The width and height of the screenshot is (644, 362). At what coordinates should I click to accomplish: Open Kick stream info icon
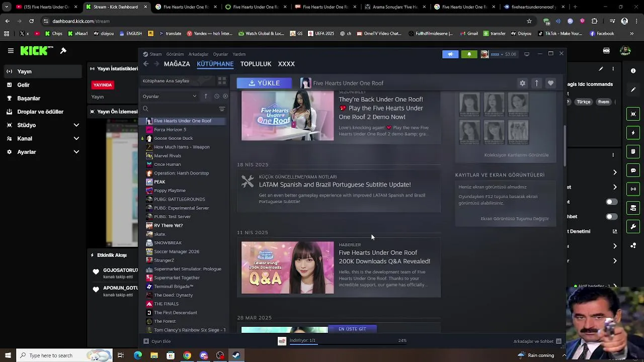tap(633, 71)
